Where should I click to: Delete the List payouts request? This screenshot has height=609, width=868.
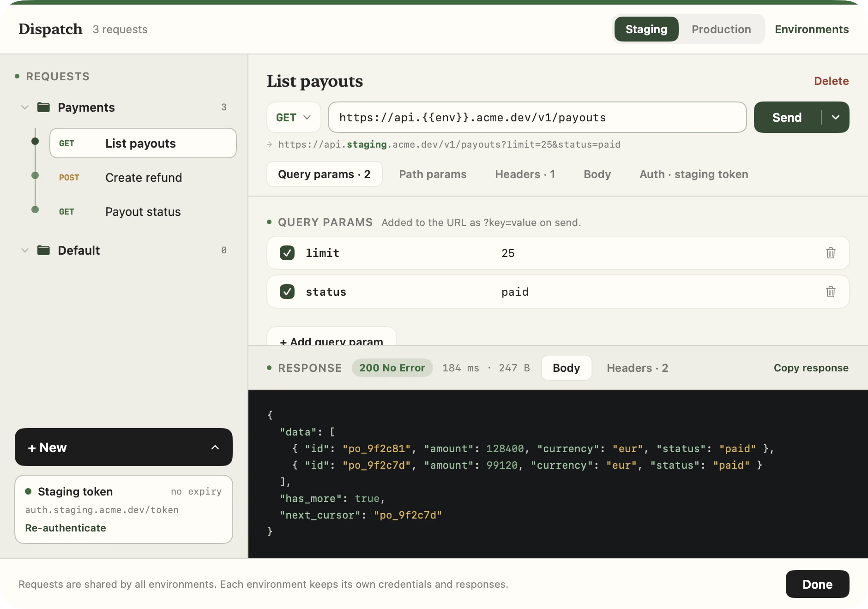(831, 81)
